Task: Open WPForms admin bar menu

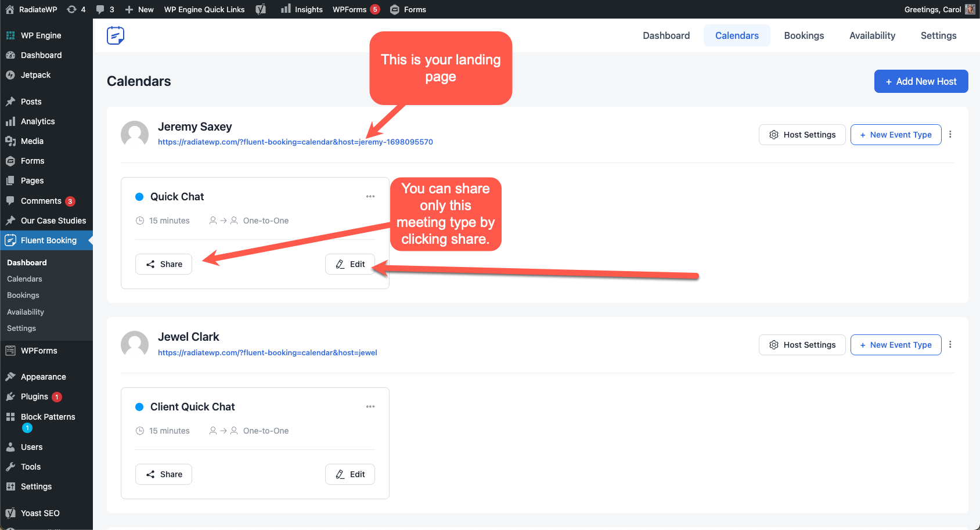Action: point(356,9)
